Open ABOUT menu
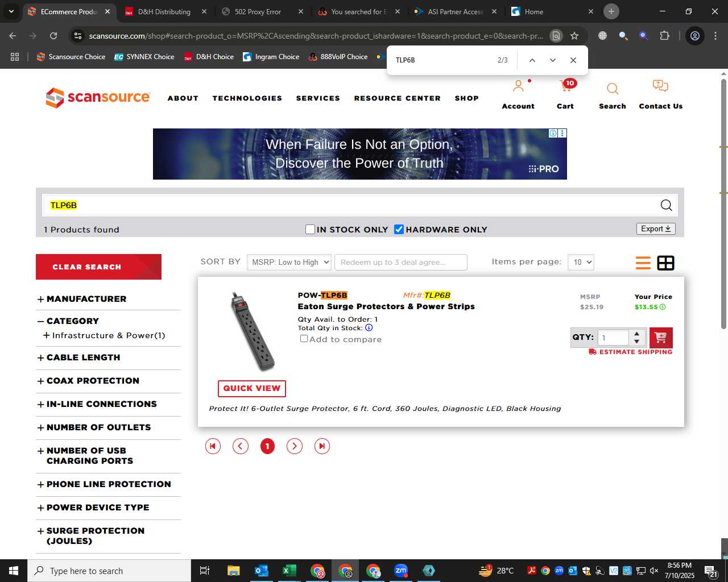Viewport: 728px width, 582px height. (183, 98)
